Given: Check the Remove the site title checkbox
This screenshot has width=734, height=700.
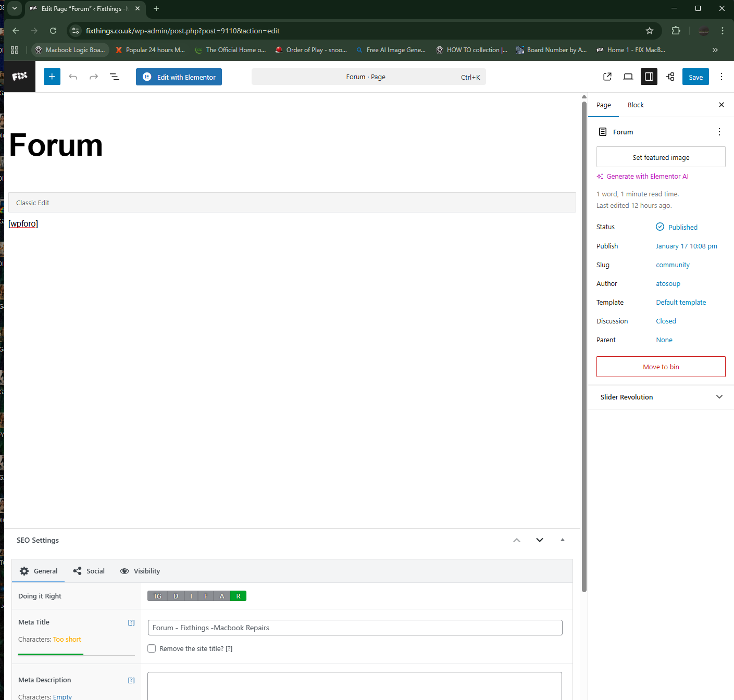Looking at the screenshot, I should [152, 648].
